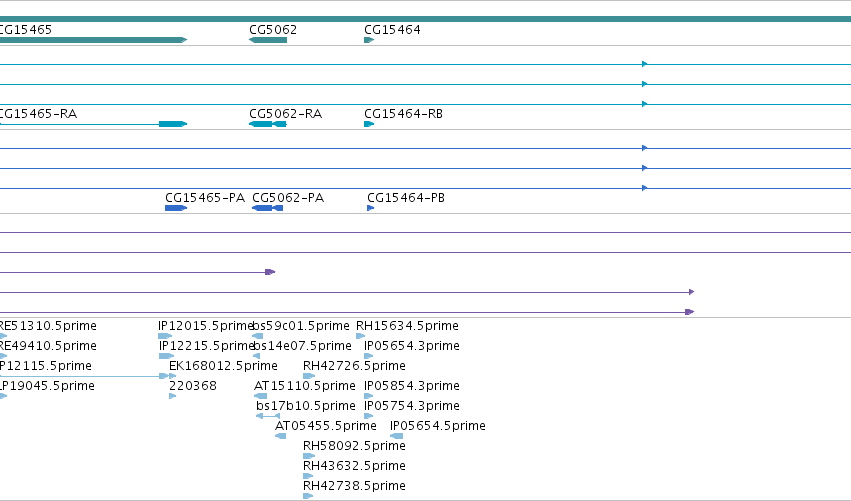
Task: Click the CG15465-RA transcript label
Action: tap(38, 114)
